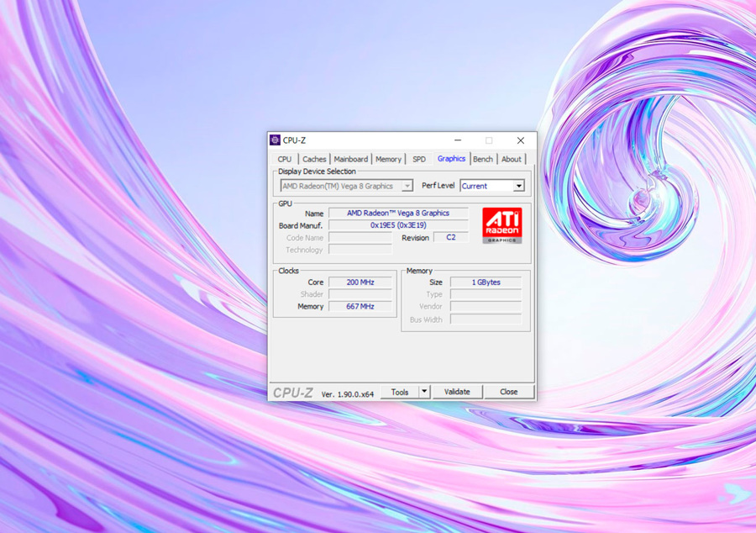Open the Bench tab
Viewport: 756px width, 533px height.
click(x=483, y=159)
